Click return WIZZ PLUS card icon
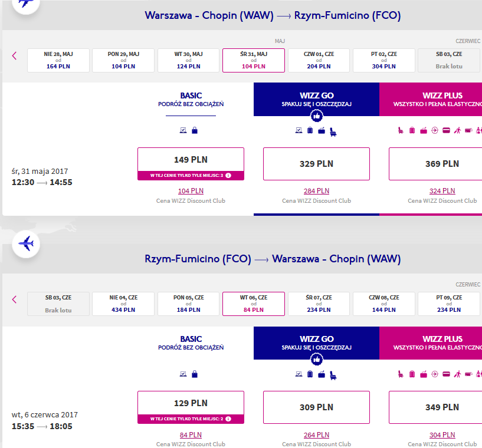This screenshot has width=482, height=448. click(446, 374)
